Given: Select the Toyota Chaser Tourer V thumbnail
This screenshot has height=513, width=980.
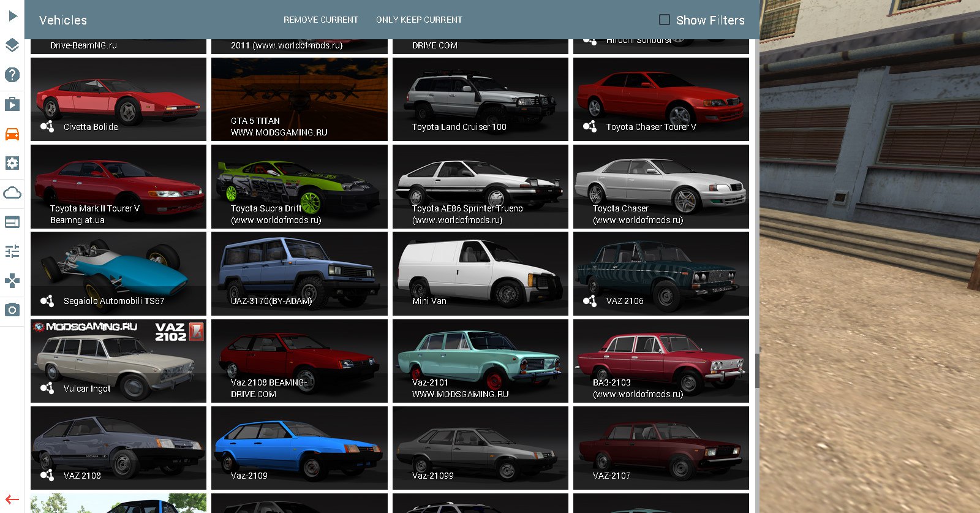Looking at the screenshot, I should (661, 99).
